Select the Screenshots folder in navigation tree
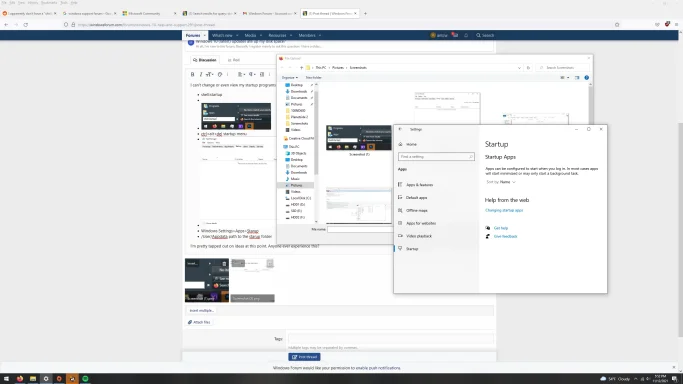This screenshot has height=384, width=683. point(299,123)
